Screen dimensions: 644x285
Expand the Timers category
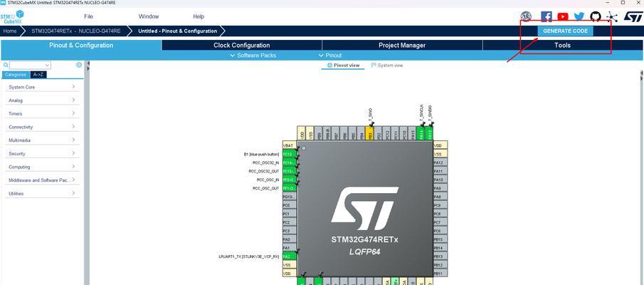42,113
